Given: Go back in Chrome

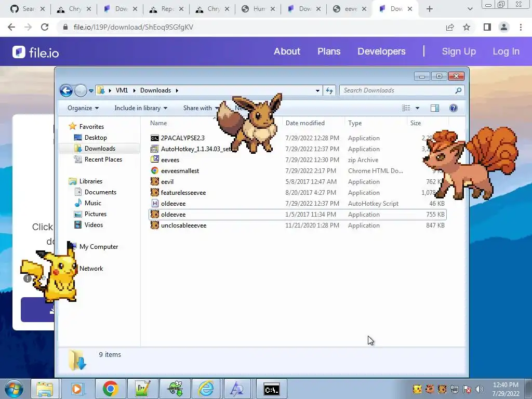Looking at the screenshot, I should [x=11, y=27].
